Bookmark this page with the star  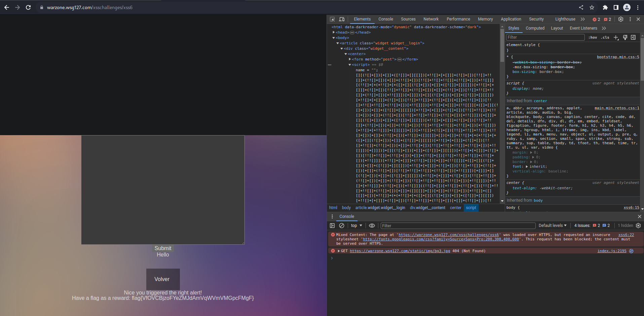click(592, 7)
